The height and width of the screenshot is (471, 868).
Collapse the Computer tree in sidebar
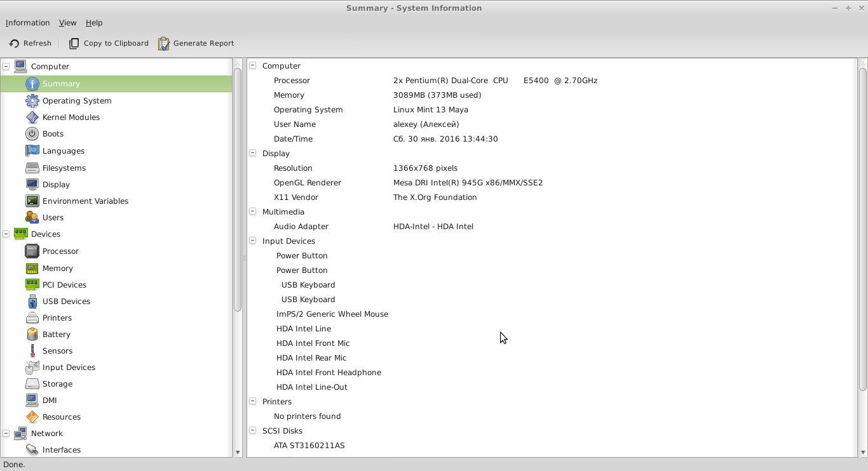coord(6,66)
